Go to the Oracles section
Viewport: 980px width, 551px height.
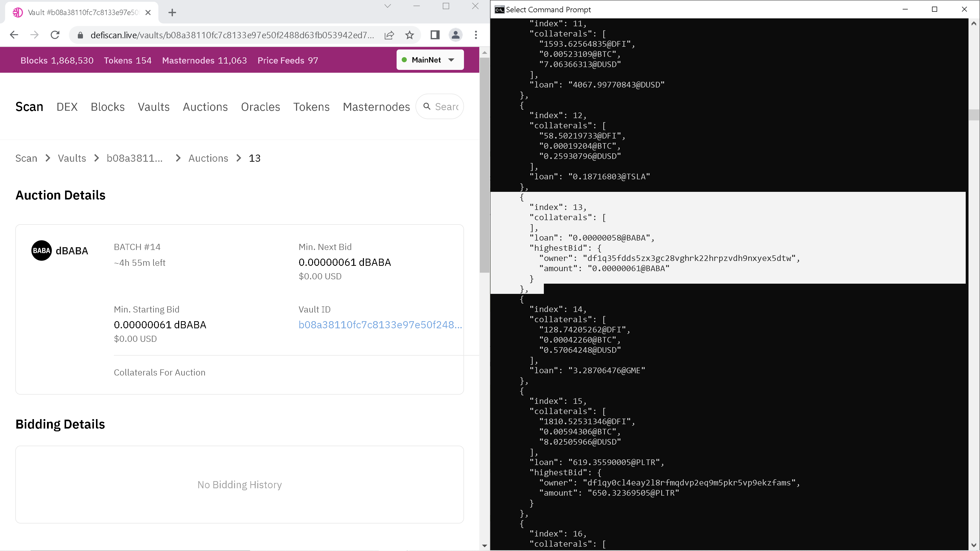(x=260, y=107)
